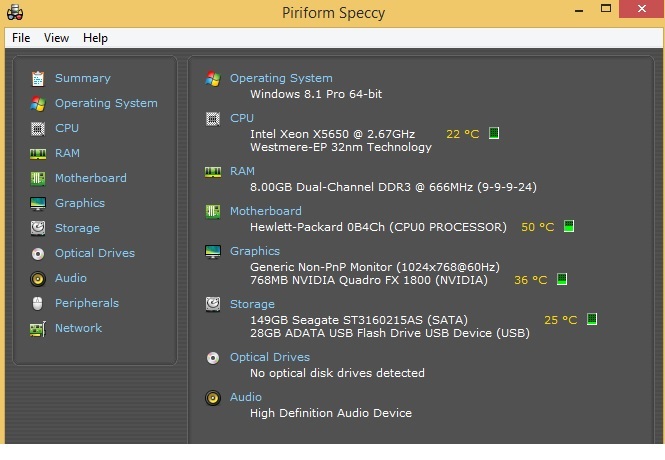Select Storage in the sidebar
The width and height of the screenshot is (665, 460).
point(77,228)
